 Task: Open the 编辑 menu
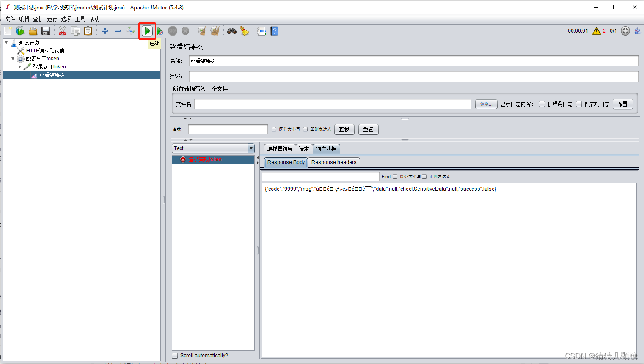pyautogui.click(x=24, y=19)
